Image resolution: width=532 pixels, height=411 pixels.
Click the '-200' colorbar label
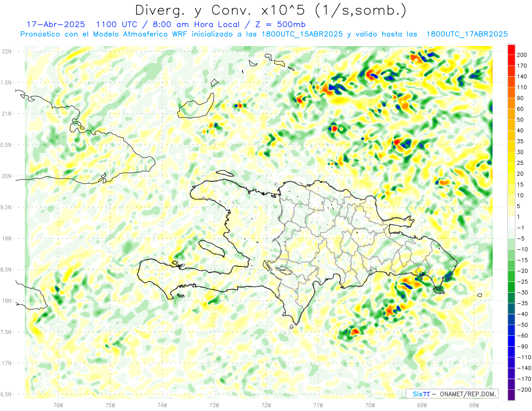click(524, 390)
